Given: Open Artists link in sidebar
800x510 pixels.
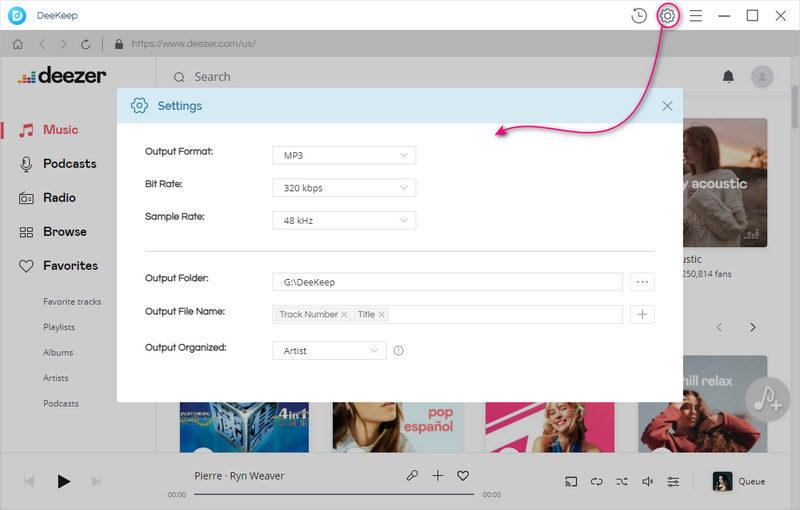Looking at the screenshot, I should pos(56,378).
